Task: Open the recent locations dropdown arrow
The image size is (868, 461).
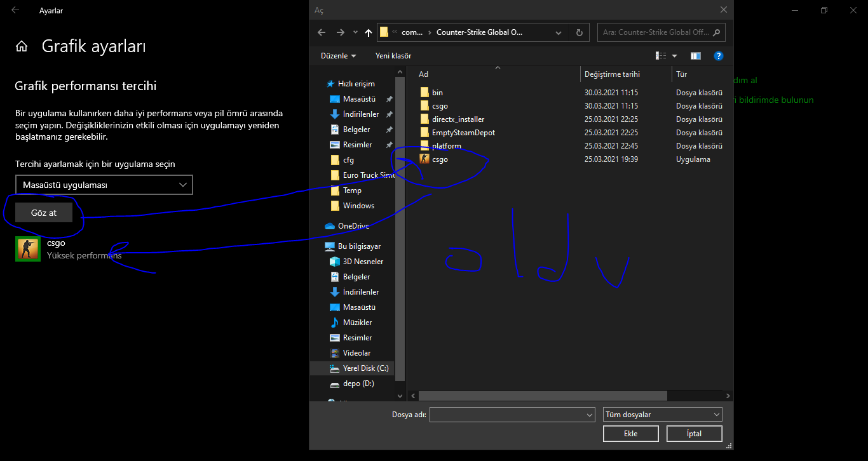Action: point(355,32)
